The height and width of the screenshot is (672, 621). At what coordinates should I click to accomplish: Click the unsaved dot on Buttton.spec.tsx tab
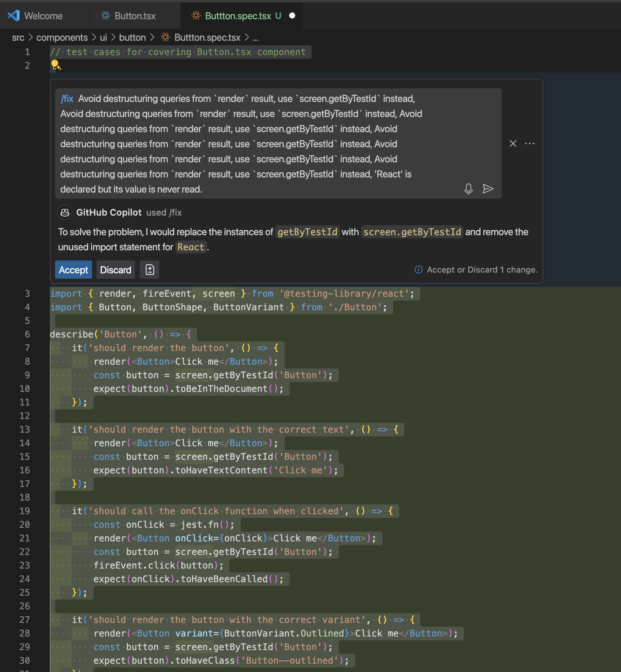pos(292,15)
